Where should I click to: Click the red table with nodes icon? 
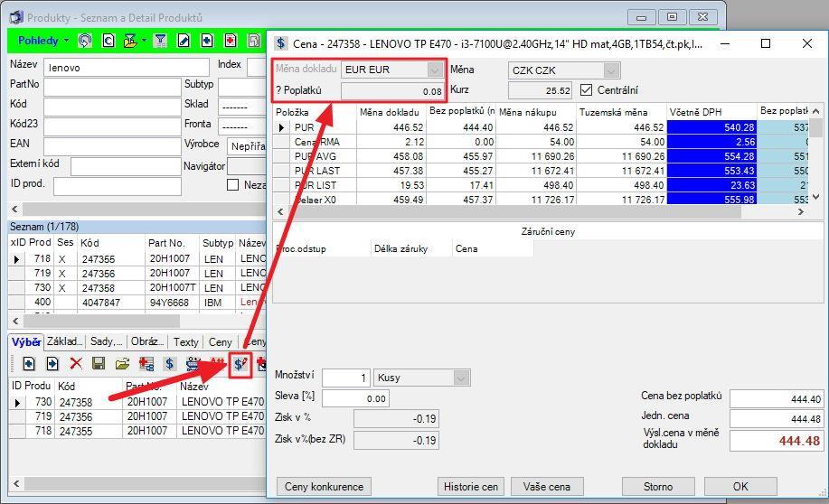[x=146, y=363]
